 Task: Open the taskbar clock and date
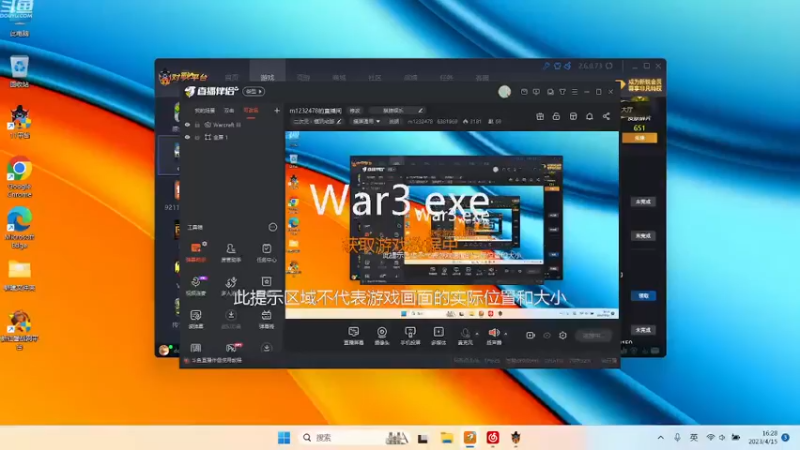point(763,437)
